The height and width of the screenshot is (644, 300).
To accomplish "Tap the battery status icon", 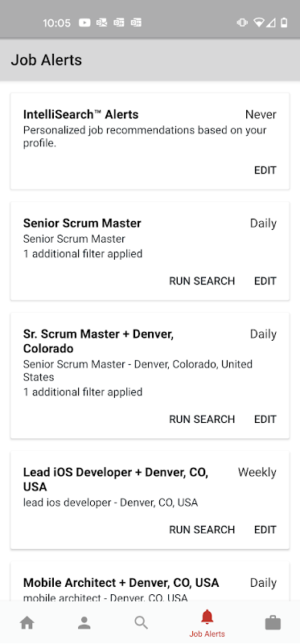I will 284,23.
